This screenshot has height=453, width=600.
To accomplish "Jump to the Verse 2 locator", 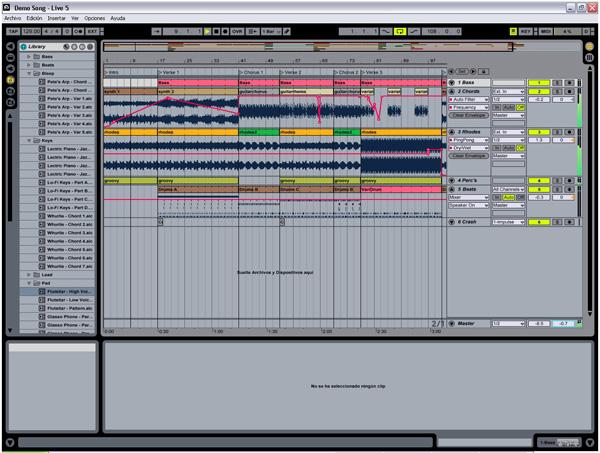I will click(x=291, y=72).
